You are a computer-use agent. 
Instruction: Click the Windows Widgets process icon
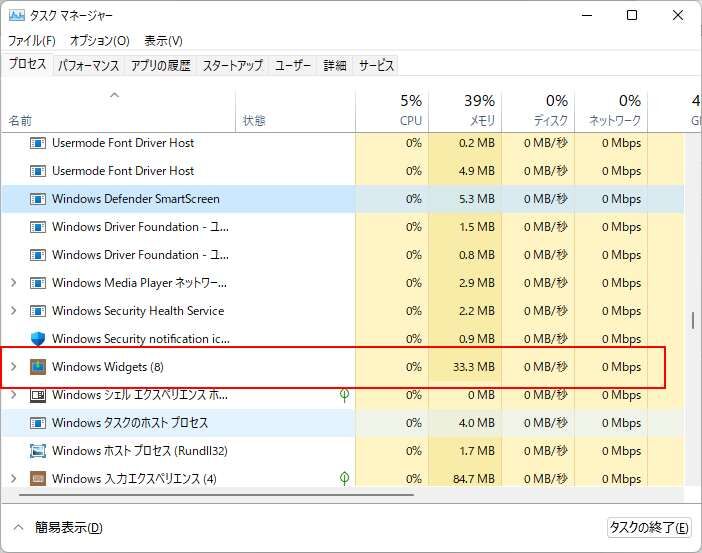click(x=38, y=367)
